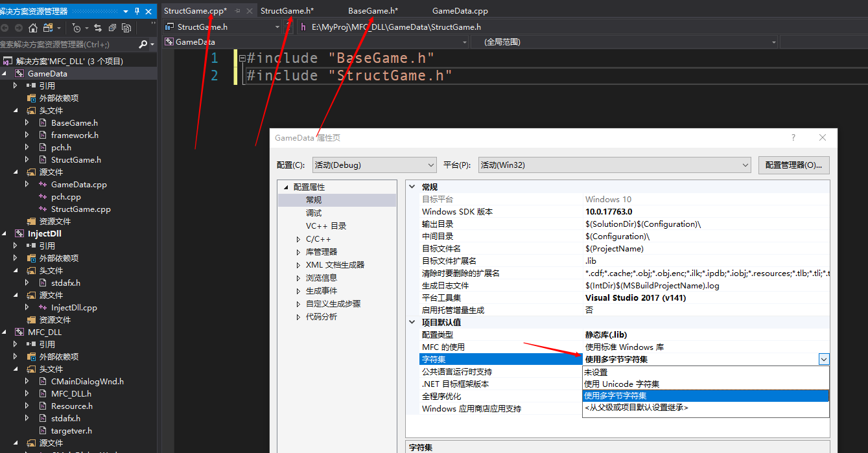Click the 平台工具集 Visual Studio 2017 (v141) value

click(635, 297)
